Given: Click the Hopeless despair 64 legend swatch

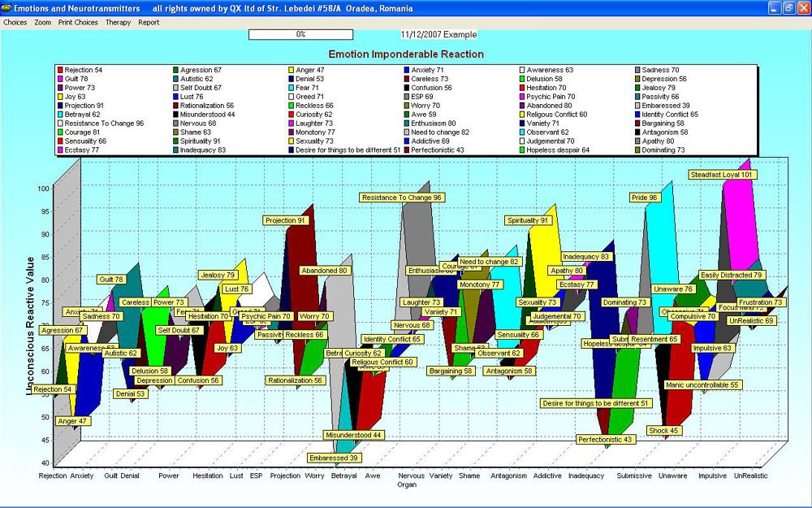Looking at the screenshot, I should [x=523, y=150].
